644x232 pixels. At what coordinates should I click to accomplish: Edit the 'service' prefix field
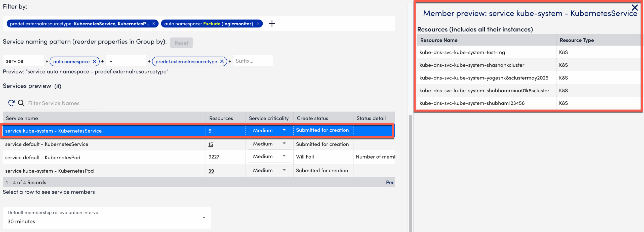click(x=23, y=61)
